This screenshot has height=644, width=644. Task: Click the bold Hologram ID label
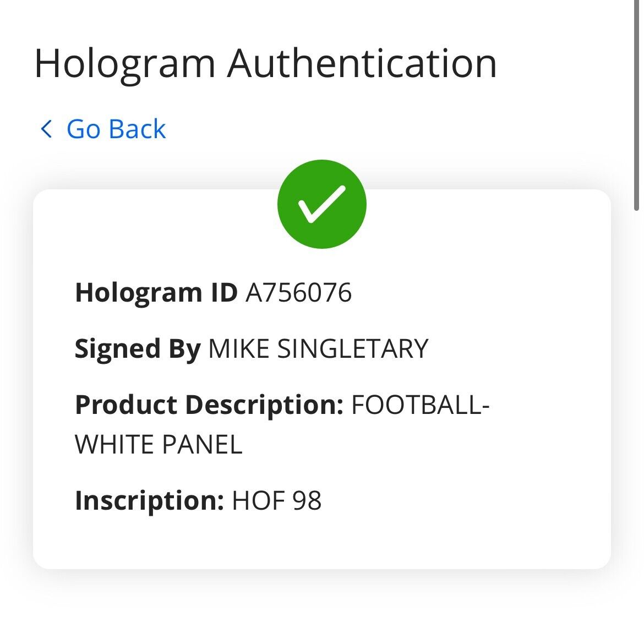pos(156,292)
